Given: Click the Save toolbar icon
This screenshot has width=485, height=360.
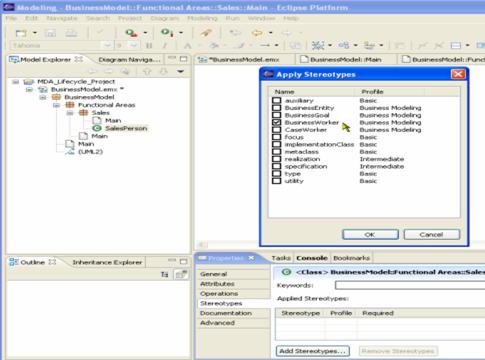Looking at the screenshot, I should click(50, 33).
